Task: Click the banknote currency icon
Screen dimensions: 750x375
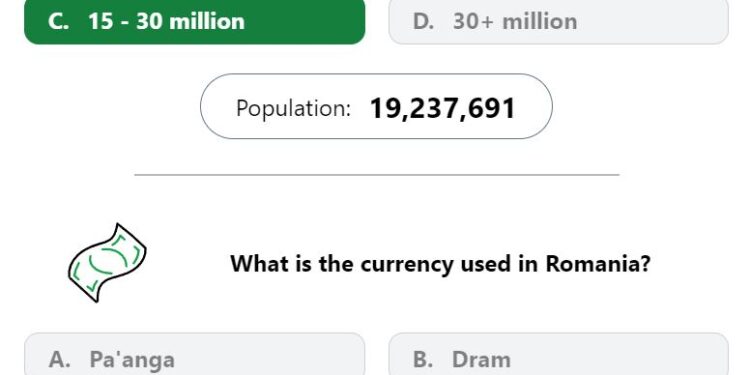Action: point(107,263)
